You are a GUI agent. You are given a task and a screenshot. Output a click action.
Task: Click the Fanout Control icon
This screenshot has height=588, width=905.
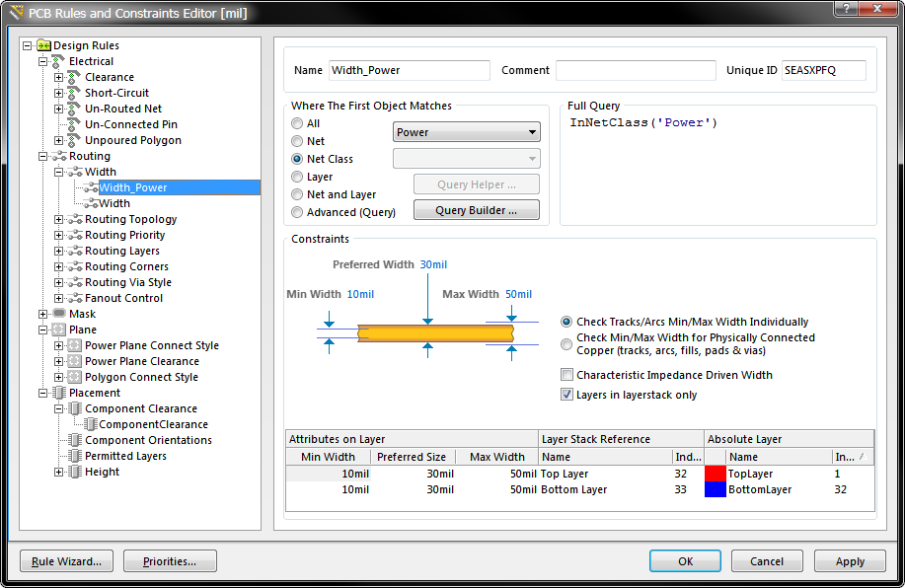tap(75, 298)
